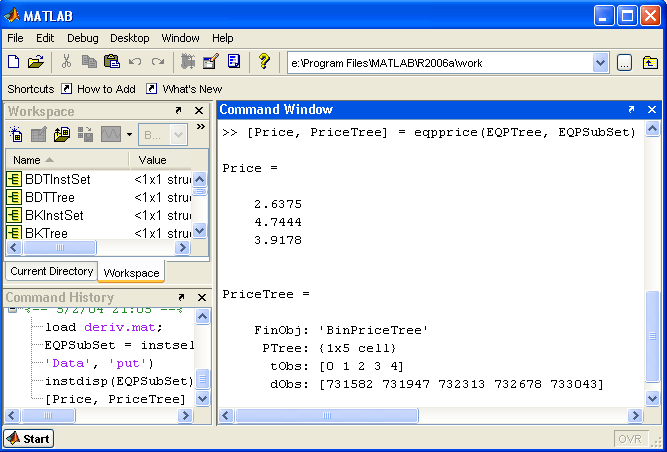
Task: Select the BDTInstSet variable
Action: tap(99, 179)
